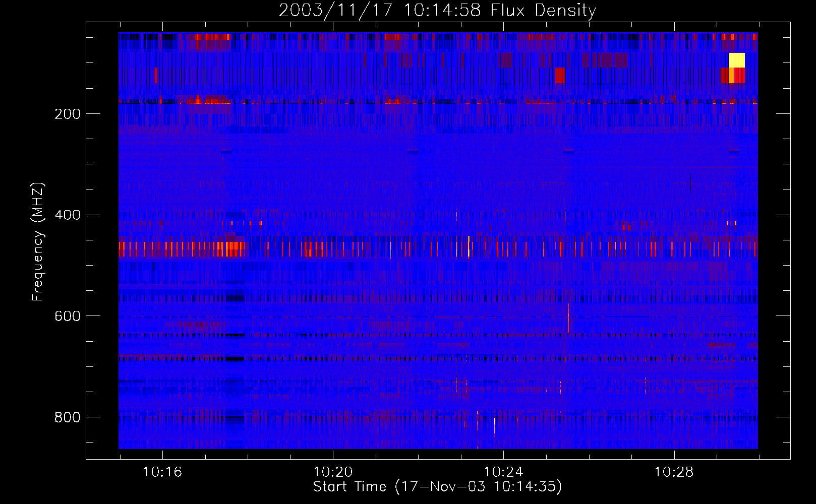Click the plot title "2003/11/17 10:14:58 Flux Density"
This screenshot has height=504, width=816.
coord(438,11)
